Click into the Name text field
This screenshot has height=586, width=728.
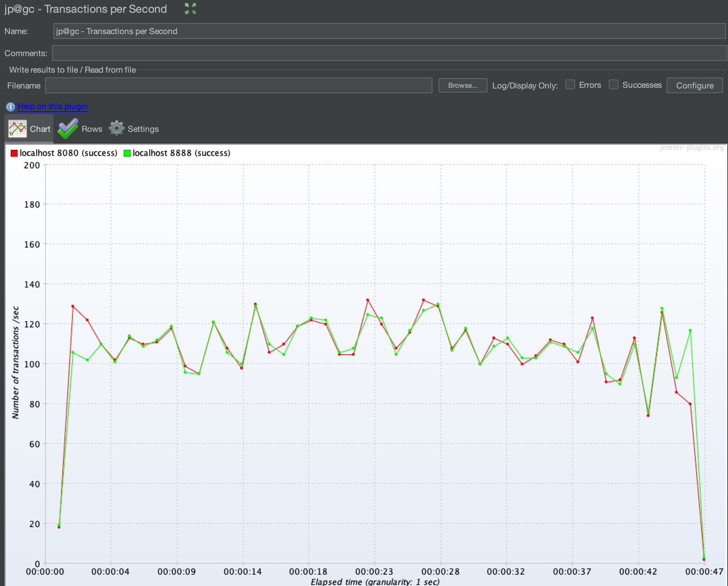(x=389, y=31)
